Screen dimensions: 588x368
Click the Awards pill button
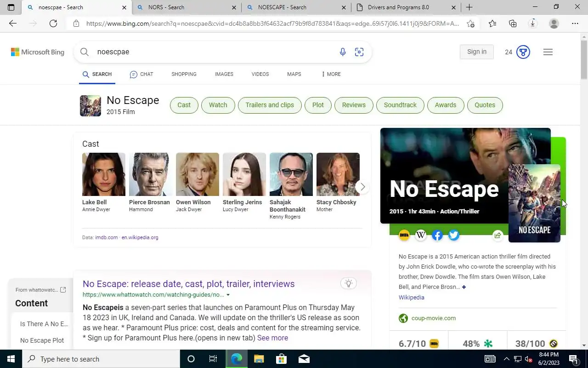click(x=446, y=105)
